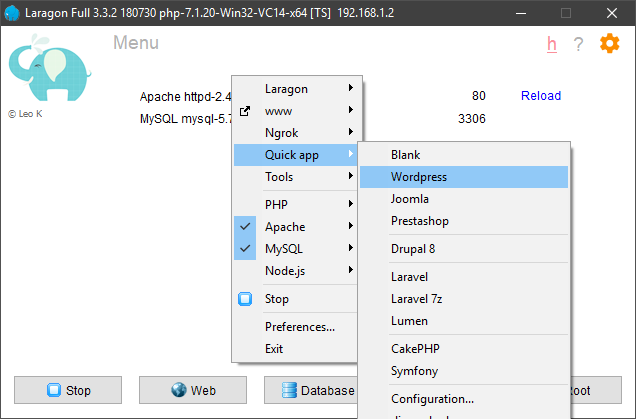The image size is (636, 419).
Task: Toggle the MySQL checkmark in menu
Action: 245,248
